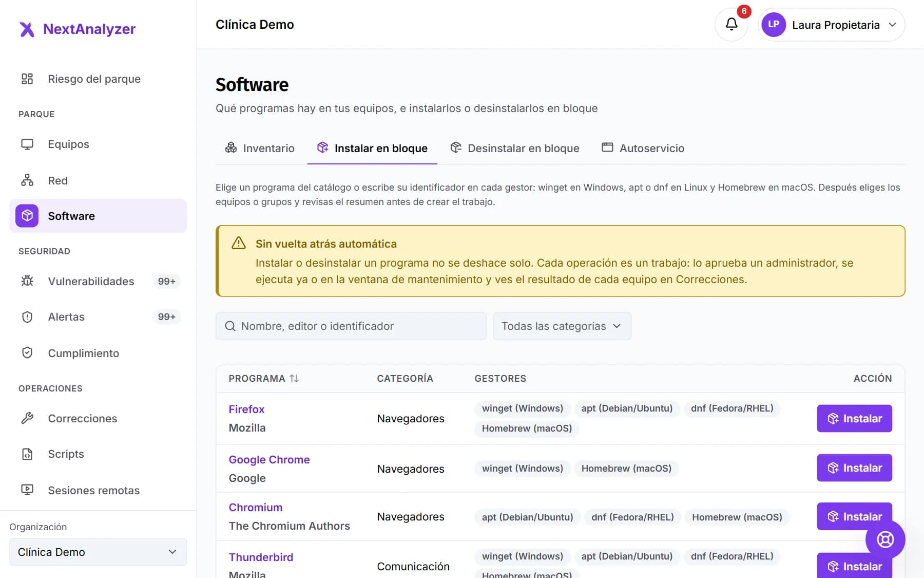Open the Thunderbird program link
Image resolution: width=924 pixels, height=578 pixels.
tap(261, 557)
